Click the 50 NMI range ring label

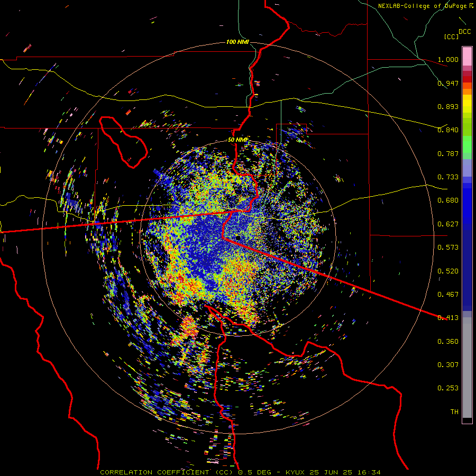[238, 140]
